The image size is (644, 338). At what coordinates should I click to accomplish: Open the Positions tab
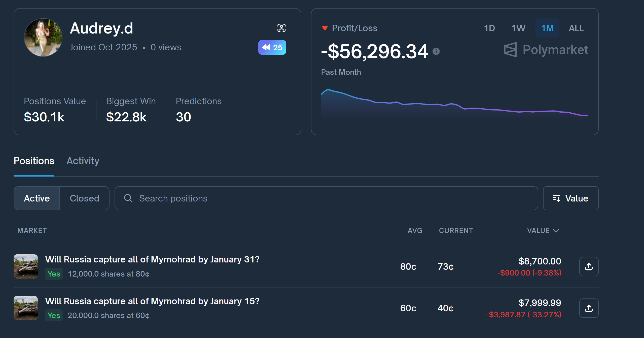click(34, 161)
